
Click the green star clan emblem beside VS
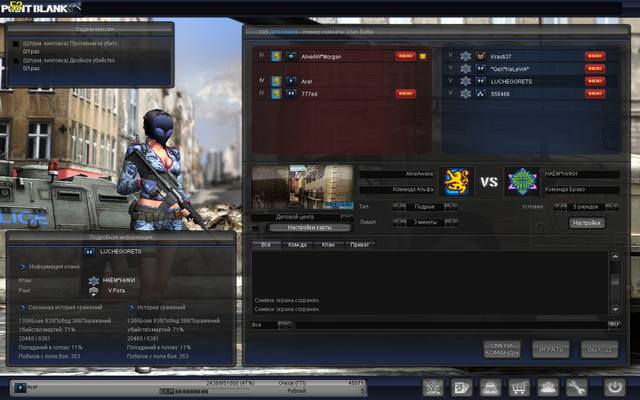click(x=522, y=182)
